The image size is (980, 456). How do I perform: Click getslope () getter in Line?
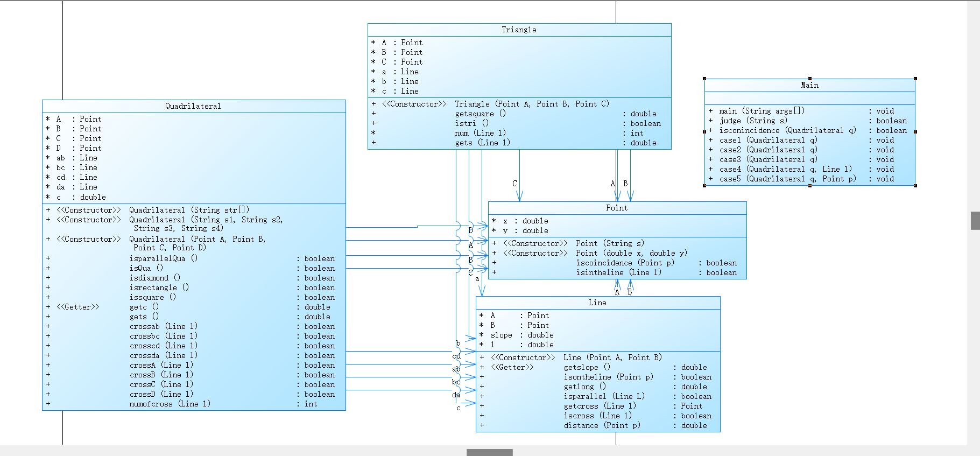[x=598, y=368]
